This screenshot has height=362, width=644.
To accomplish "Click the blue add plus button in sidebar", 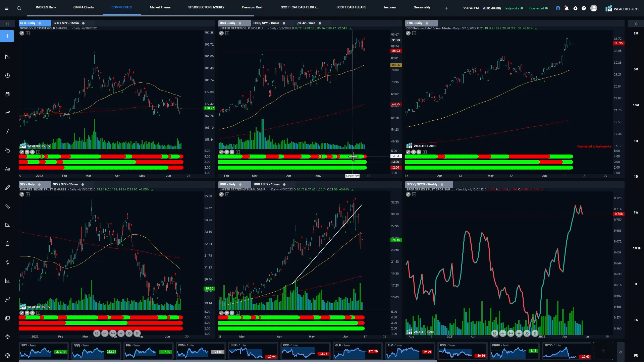I will 7,36.
